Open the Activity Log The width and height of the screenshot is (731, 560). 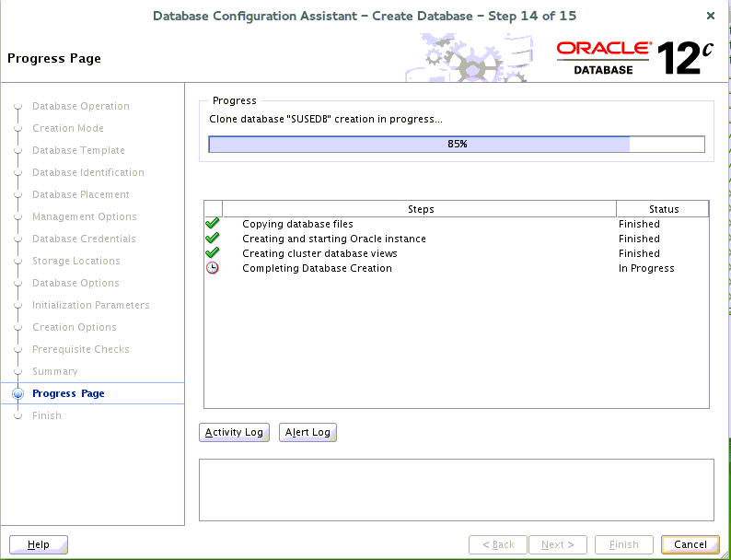pyautogui.click(x=234, y=432)
